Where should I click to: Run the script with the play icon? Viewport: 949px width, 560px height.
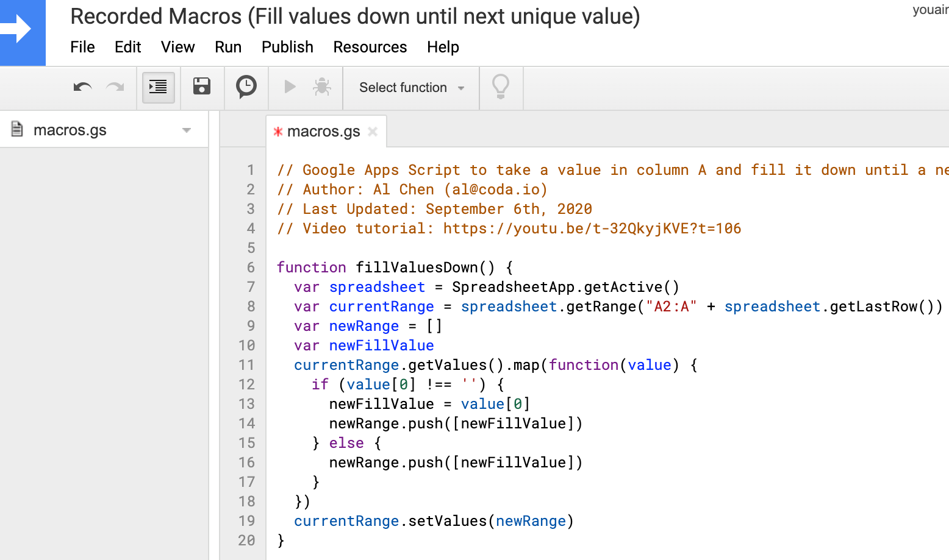coord(290,87)
